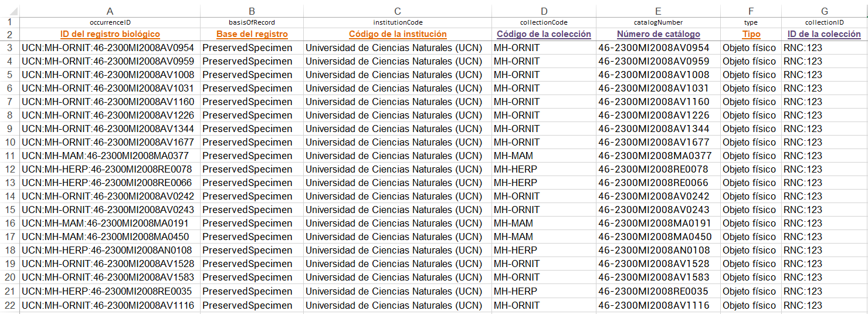Select cell UCN:MH-HERP:46-2300MI2008RE0078

(x=110, y=169)
